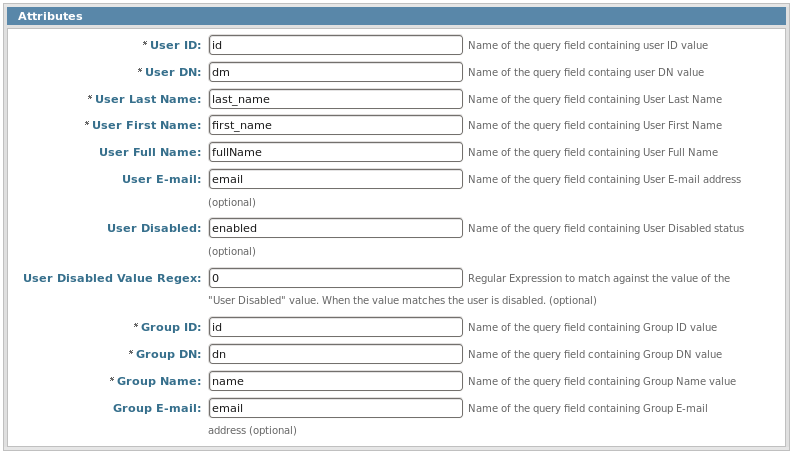Focus the User E-mail input box

point(335,179)
